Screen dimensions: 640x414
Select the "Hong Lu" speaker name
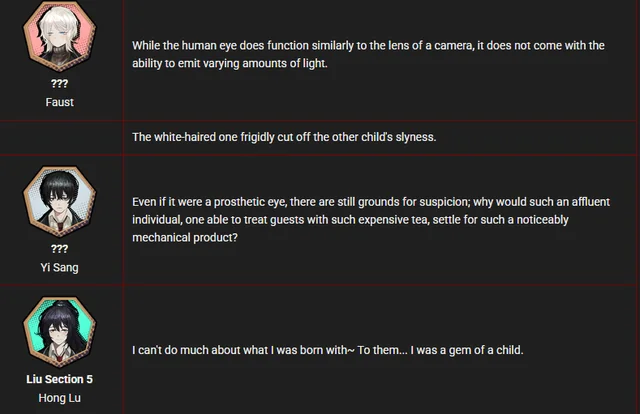pos(59,397)
